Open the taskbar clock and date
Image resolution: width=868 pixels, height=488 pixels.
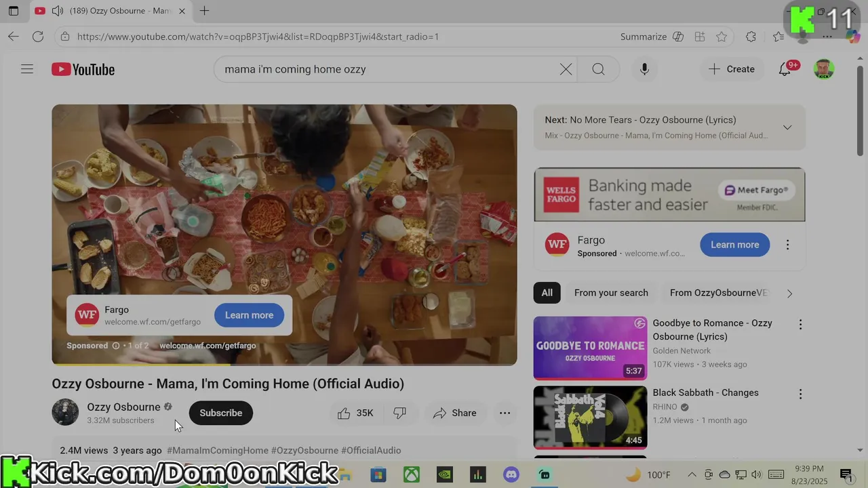[x=808, y=474]
